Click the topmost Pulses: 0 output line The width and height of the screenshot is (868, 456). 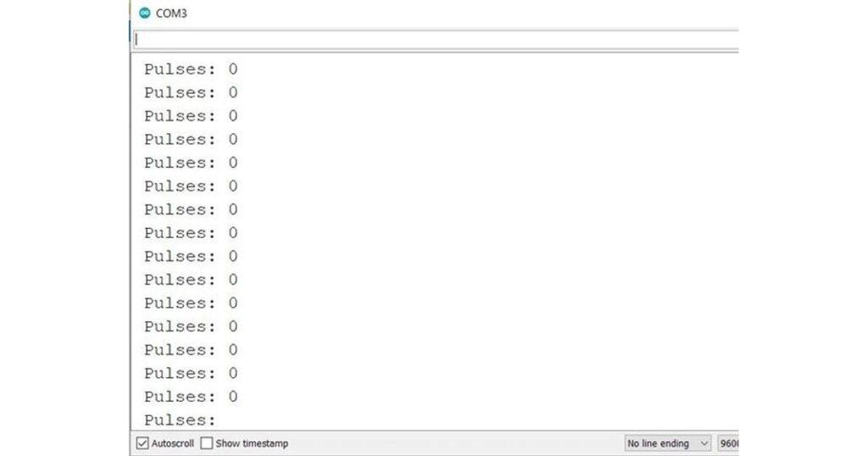coord(191,70)
